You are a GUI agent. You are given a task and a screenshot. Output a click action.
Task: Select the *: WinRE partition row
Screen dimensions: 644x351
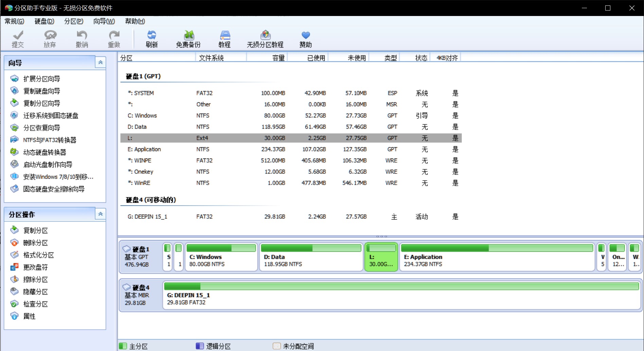[x=291, y=183]
